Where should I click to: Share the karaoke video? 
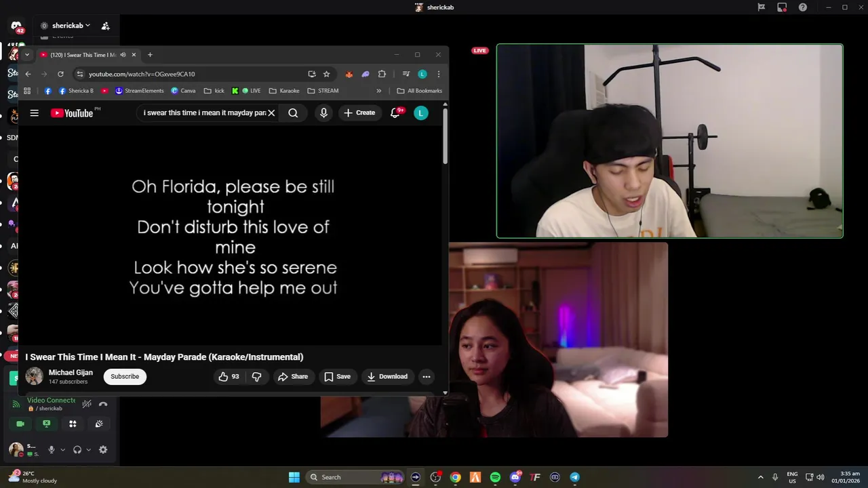click(293, 376)
